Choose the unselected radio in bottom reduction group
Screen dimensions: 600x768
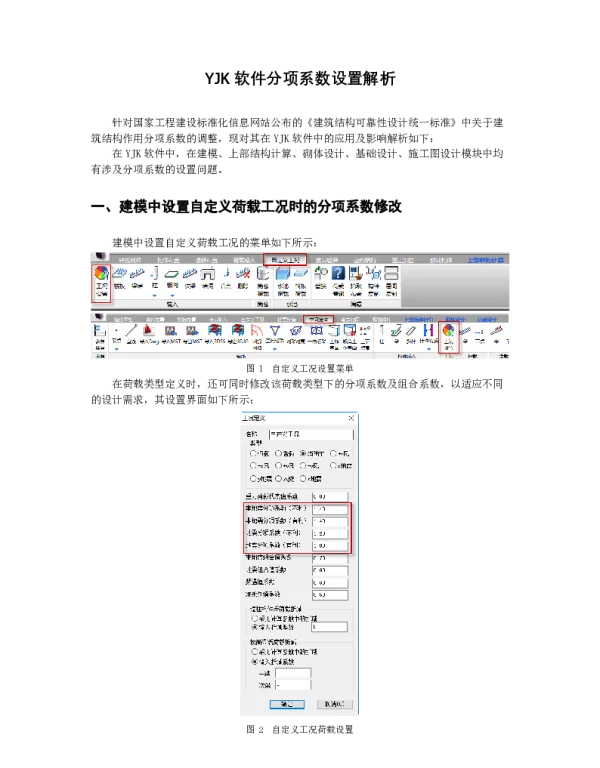pos(254,652)
